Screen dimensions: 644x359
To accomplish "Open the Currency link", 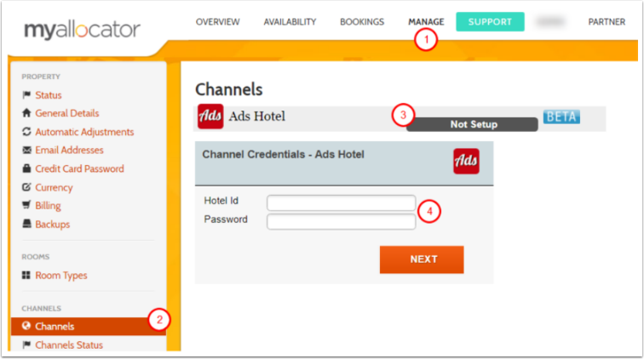I will pyautogui.click(x=54, y=187).
